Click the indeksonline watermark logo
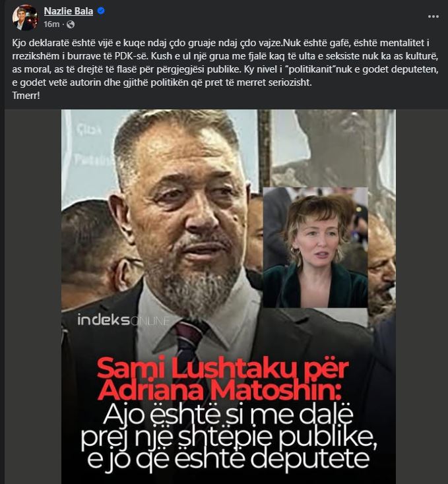Screen dimensions: 448x484 click(x=123, y=320)
